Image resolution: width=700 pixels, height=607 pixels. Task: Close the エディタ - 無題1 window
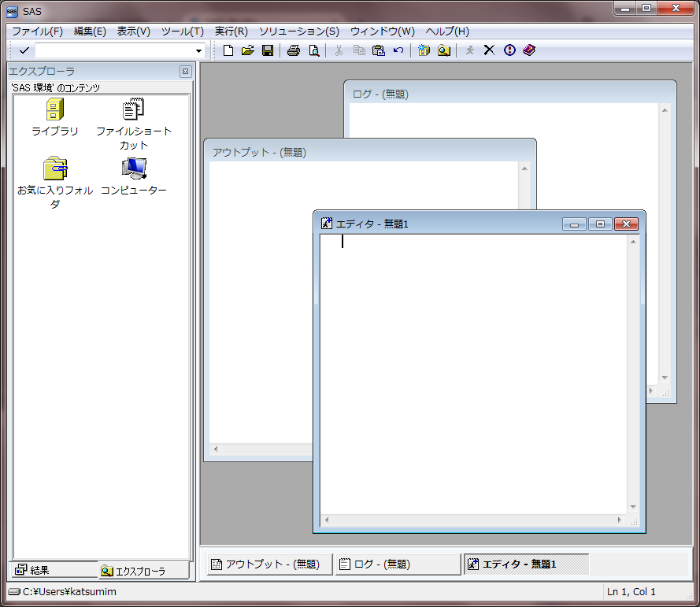[626, 224]
